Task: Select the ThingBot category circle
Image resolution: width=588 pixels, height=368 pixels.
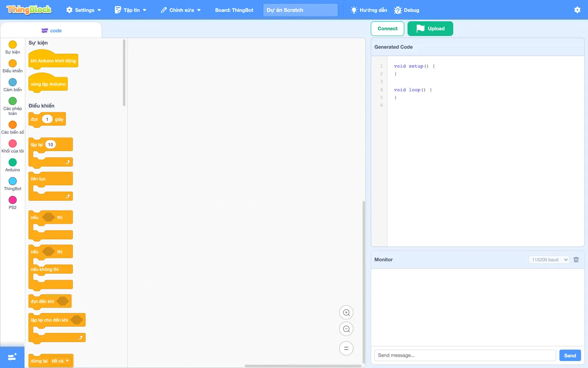Action: click(x=13, y=181)
